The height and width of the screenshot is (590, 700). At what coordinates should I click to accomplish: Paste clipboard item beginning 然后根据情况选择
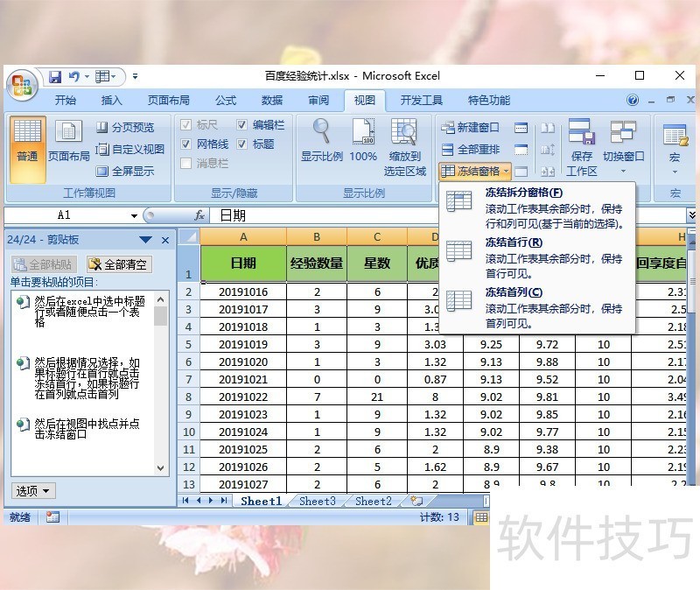[x=84, y=378]
